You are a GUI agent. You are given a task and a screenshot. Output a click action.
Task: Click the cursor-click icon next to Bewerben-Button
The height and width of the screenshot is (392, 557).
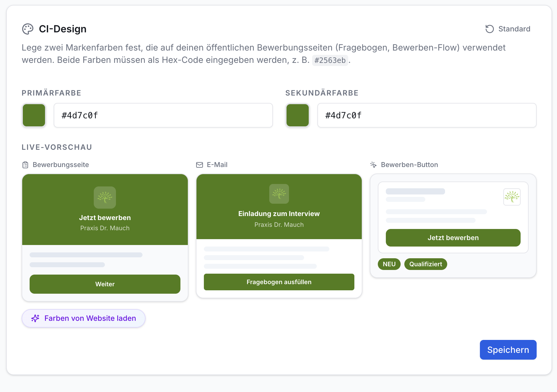(373, 165)
